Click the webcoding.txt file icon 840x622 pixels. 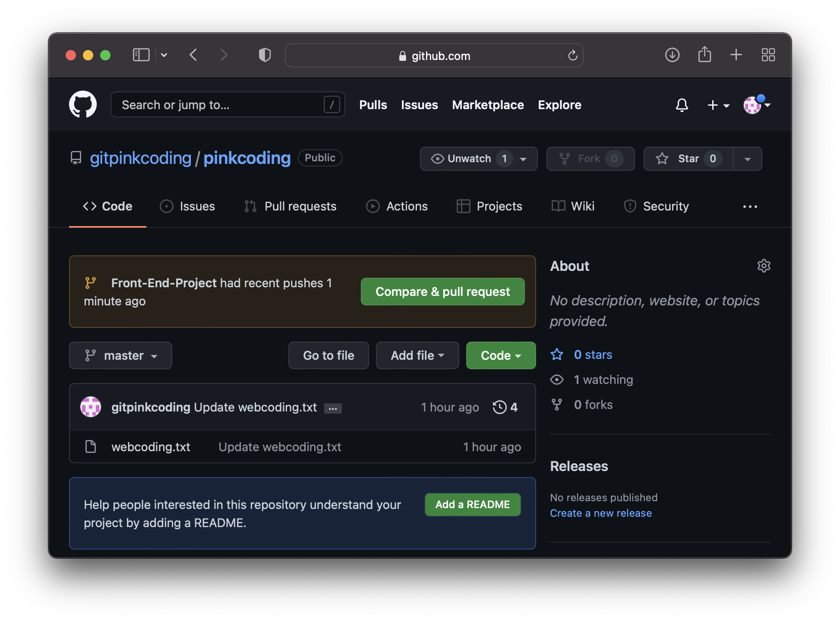[91, 446]
